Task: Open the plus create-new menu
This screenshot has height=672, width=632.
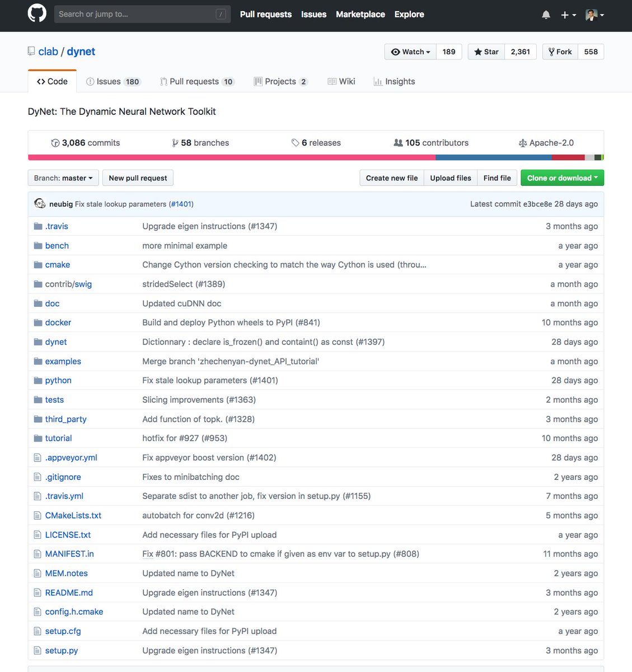Action: click(568, 15)
